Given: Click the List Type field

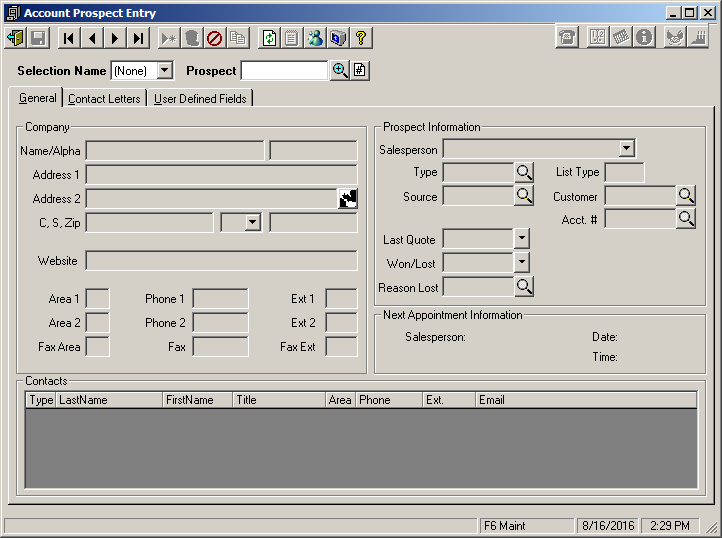Looking at the screenshot, I should 624,172.
